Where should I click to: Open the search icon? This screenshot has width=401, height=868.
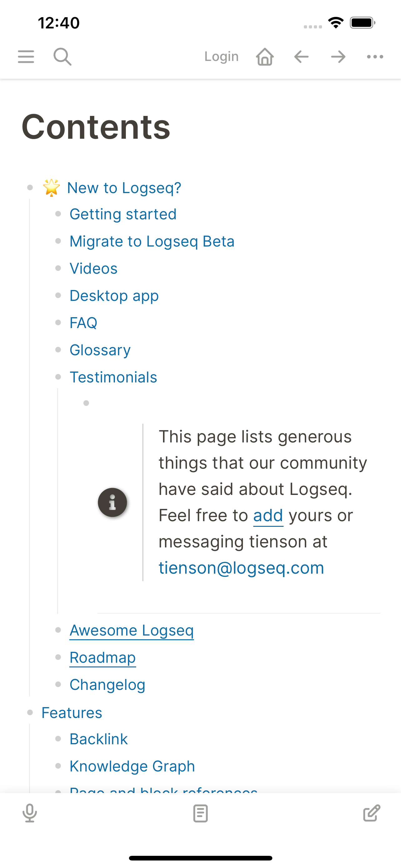pyautogui.click(x=62, y=57)
